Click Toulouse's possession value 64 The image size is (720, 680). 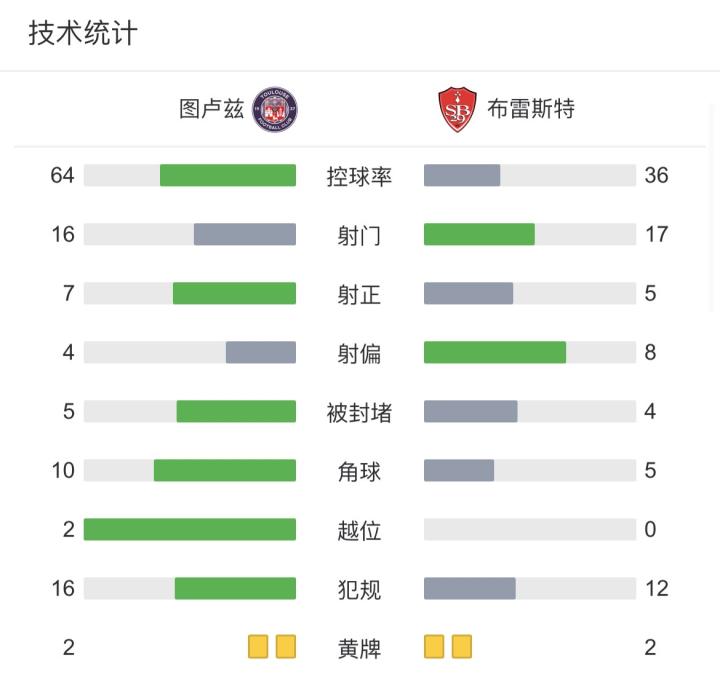pyautogui.click(x=62, y=176)
